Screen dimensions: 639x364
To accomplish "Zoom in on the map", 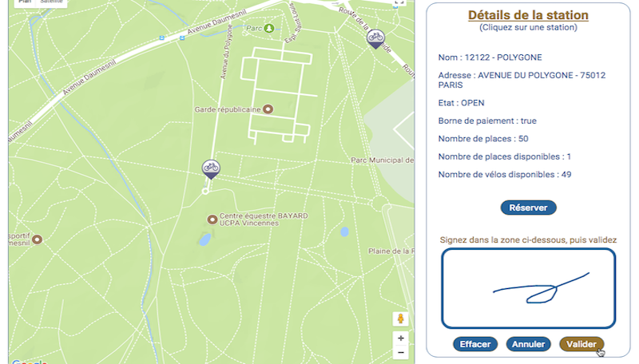I will point(400,338).
